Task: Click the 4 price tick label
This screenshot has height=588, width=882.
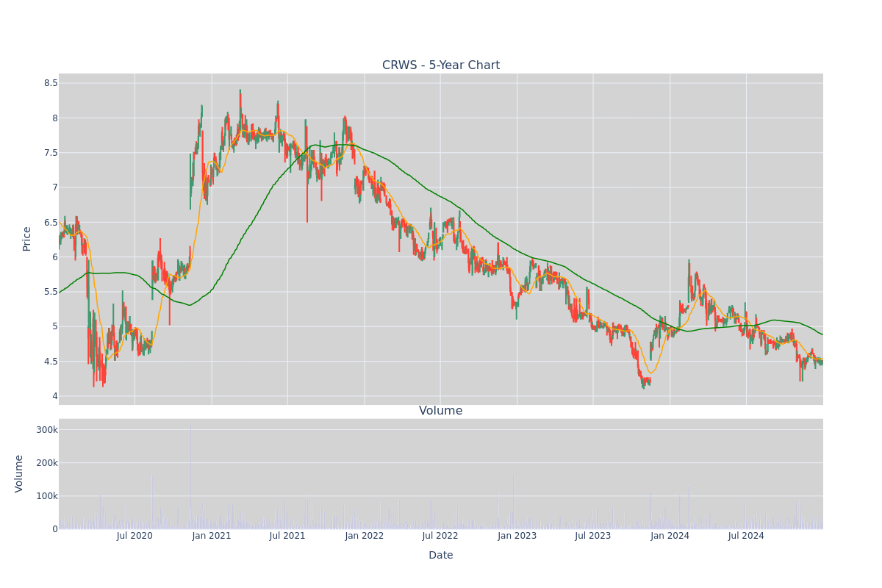Action: point(54,396)
